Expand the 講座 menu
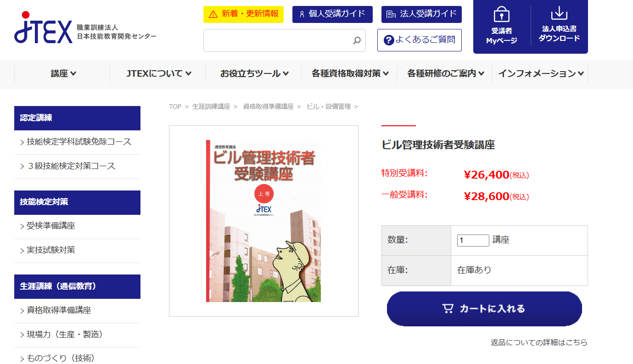 (63, 73)
